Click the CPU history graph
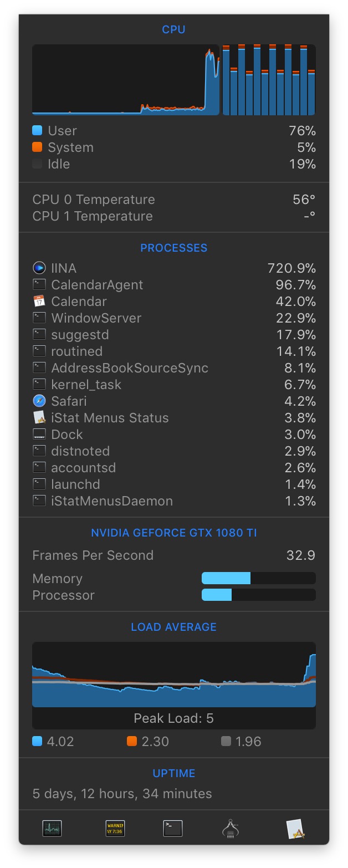Screen dimensions: 348x868 click(x=126, y=80)
